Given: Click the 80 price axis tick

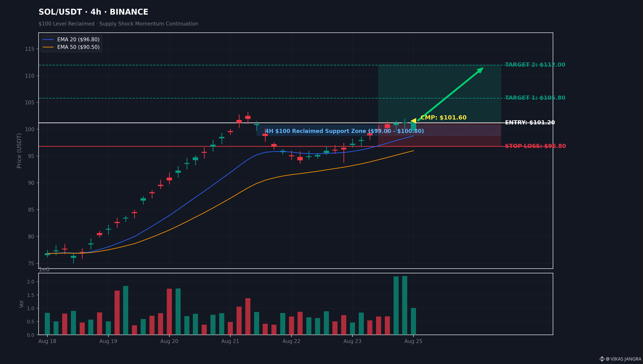Looking at the screenshot, I should pos(31,237).
